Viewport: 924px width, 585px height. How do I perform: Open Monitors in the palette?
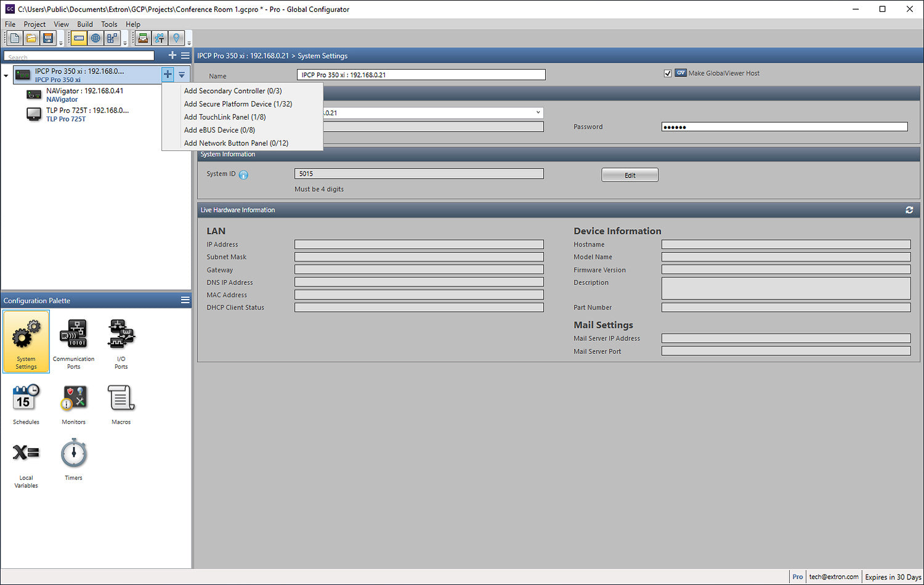(73, 404)
